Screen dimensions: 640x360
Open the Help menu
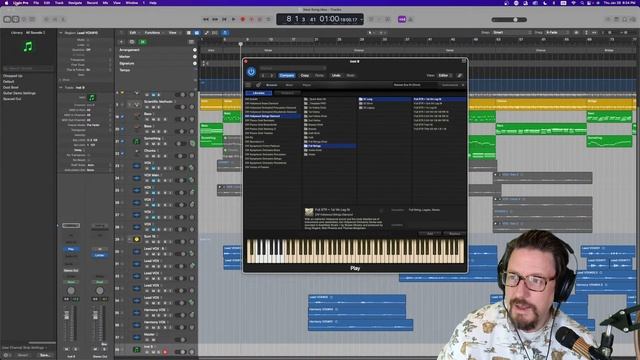pyautogui.click(x=153, y=3)
